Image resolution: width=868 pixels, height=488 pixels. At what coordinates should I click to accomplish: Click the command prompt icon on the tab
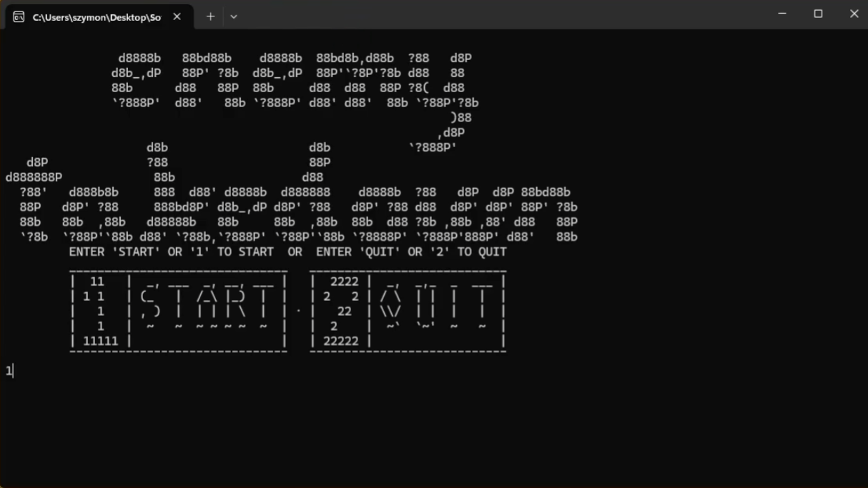click(x=19, y=16)
